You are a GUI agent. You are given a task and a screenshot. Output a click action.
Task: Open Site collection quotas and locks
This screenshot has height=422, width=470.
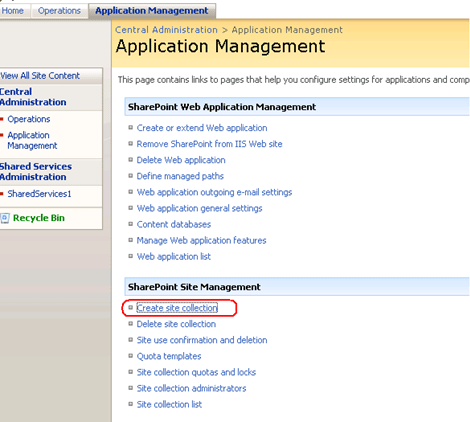pos(196,372)
